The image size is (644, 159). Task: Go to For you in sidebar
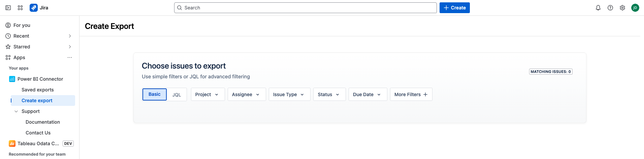coord(22,25)
